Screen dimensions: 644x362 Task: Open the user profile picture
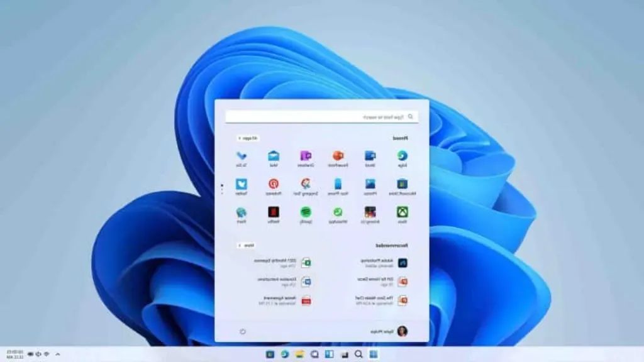click(402, 331)
